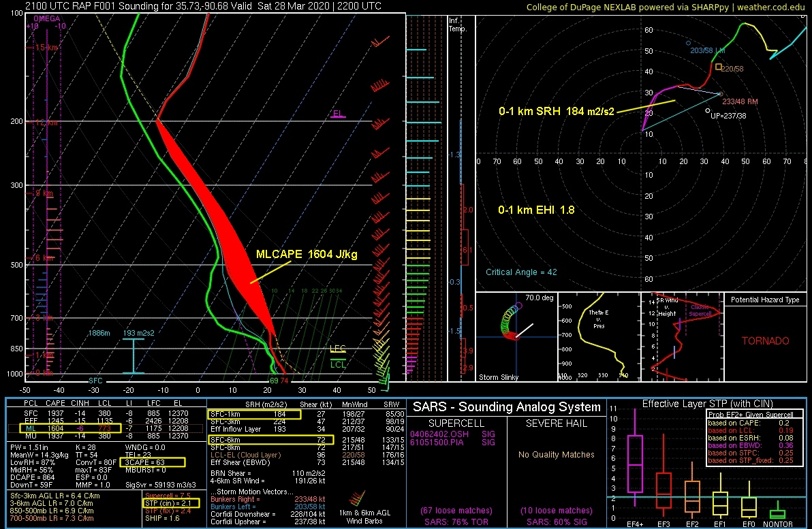The image size is (812, 529).
Task: Click the Supercell = 7.5 index
Action: click(168, 496)
